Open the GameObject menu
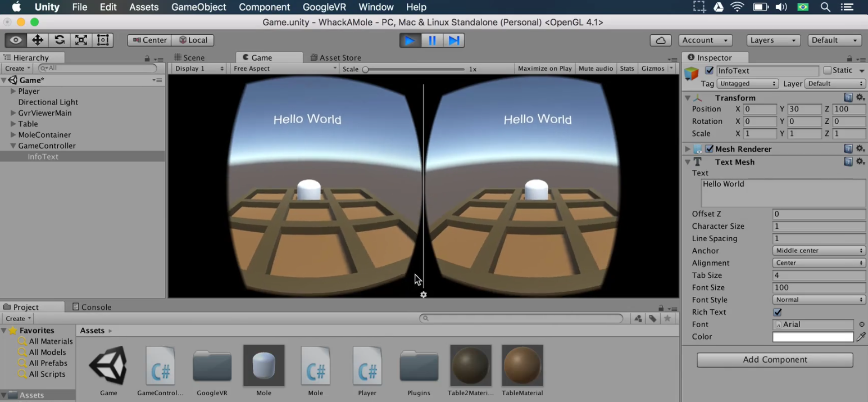Viewport: 868px width, 402px height. (198, 7)
